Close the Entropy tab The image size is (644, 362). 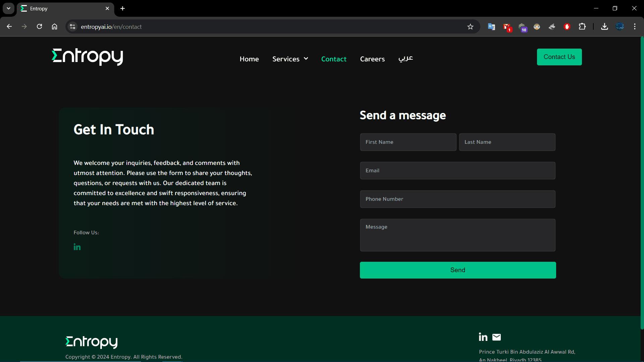[x=107, y=8]
